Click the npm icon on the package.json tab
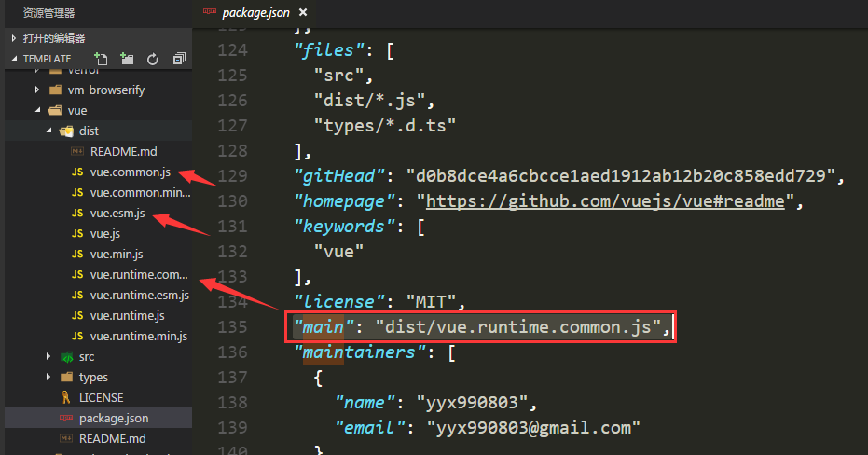 pos(209,11)
